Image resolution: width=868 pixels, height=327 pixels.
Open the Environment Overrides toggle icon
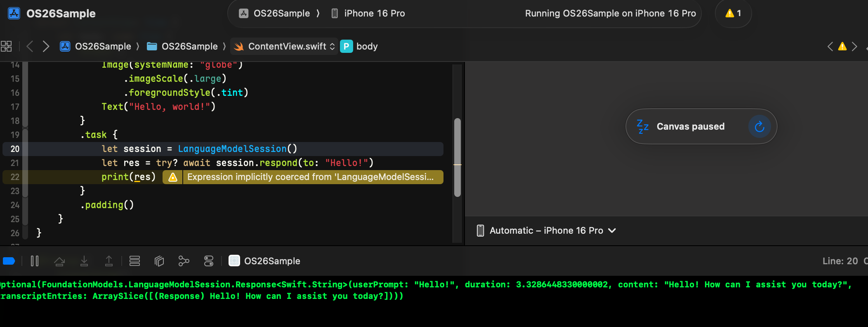pyautogui.click(x=209, y=261)
